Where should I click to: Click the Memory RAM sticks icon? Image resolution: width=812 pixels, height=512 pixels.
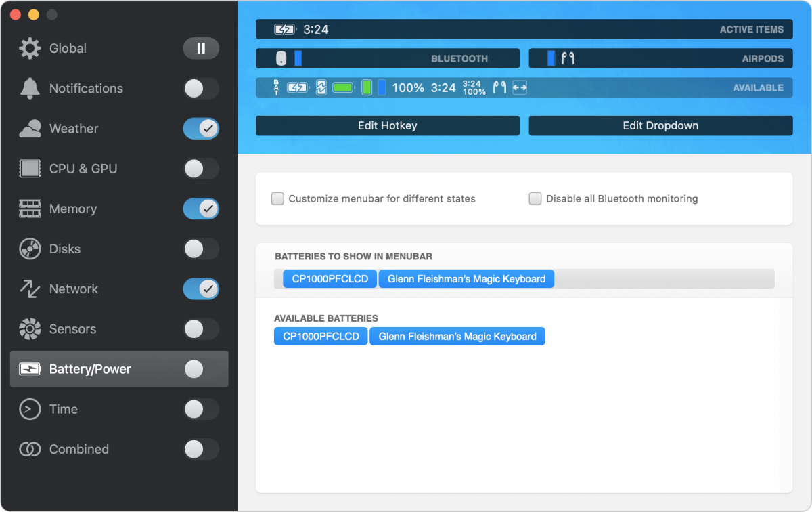tap(30, 209)
